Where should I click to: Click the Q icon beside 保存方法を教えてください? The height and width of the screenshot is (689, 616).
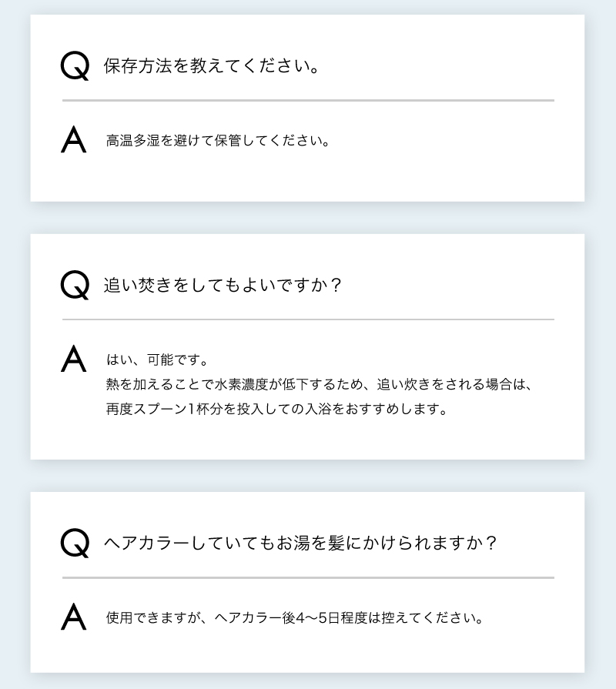(x=75, y=65)
